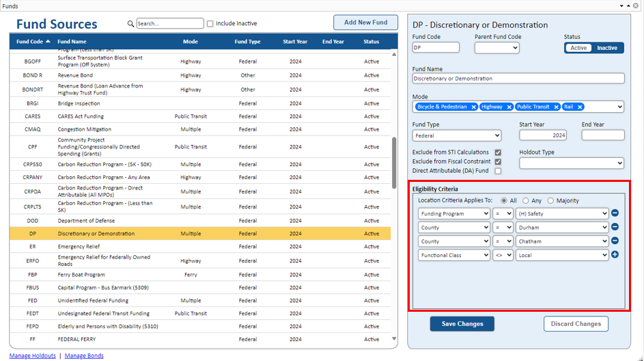Sort by Fund Name column
The image size is (644, 361).
point(72,42)
